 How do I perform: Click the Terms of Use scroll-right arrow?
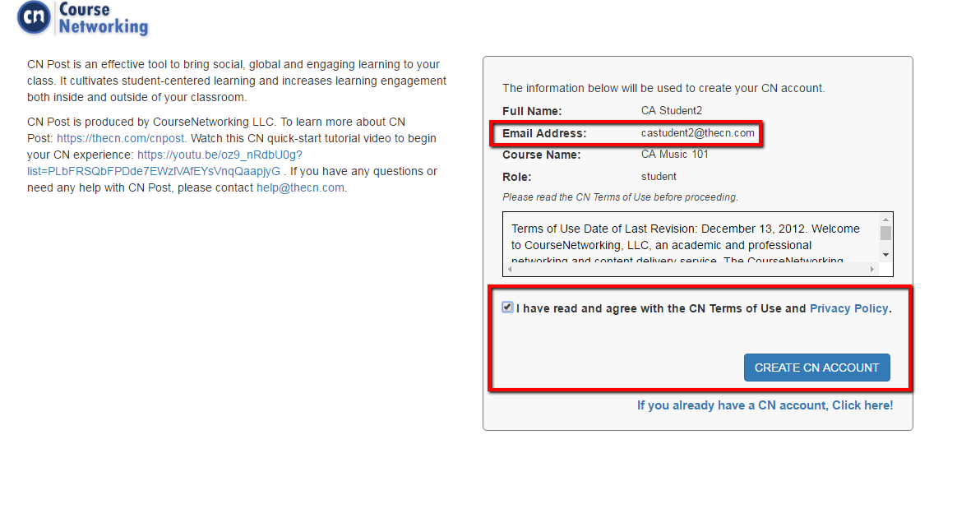[871, 270]
